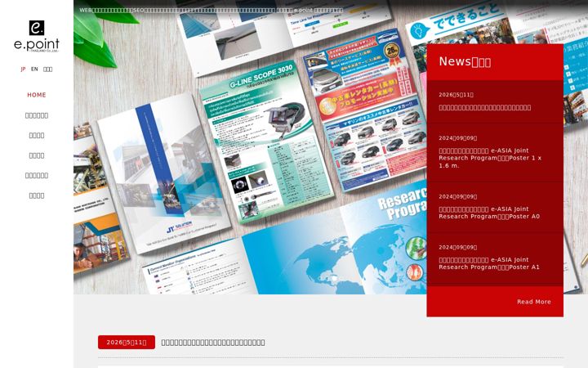The width and height of the screenshot is (588, 368).
Task: Click the top tagline text starting with WEB
Action: (x=212, y=10)
